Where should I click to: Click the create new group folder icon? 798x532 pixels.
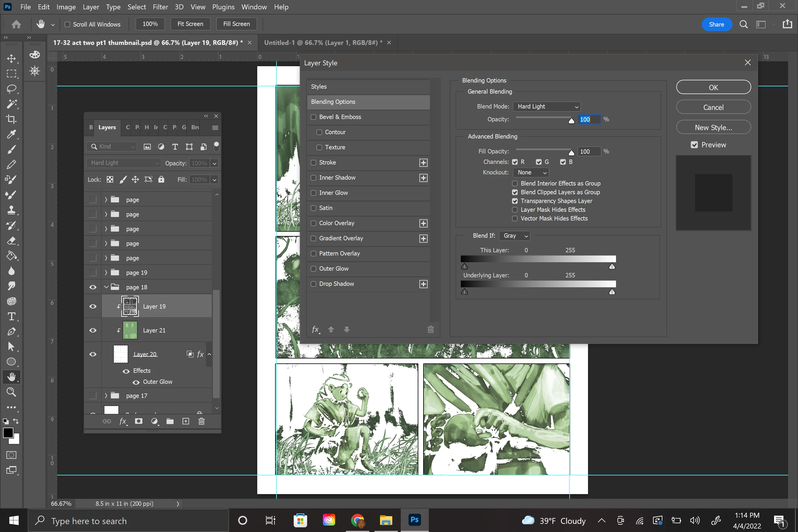point(170,421)
